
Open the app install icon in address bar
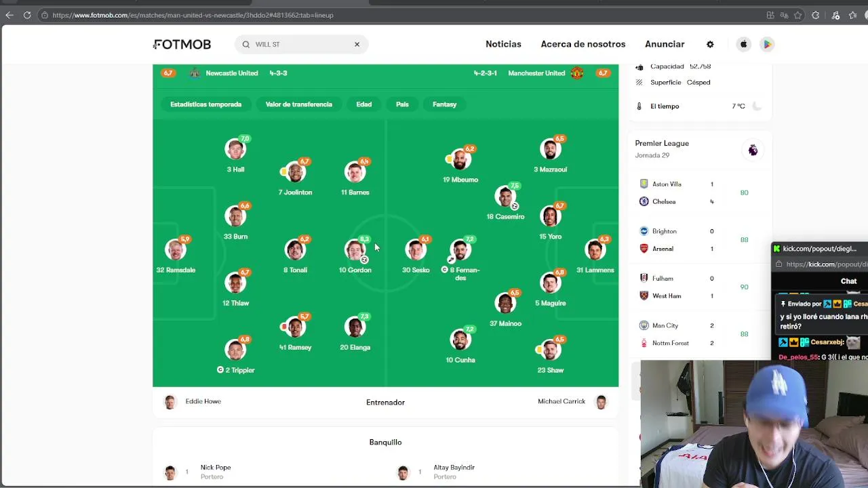click(x=770, y=15)
